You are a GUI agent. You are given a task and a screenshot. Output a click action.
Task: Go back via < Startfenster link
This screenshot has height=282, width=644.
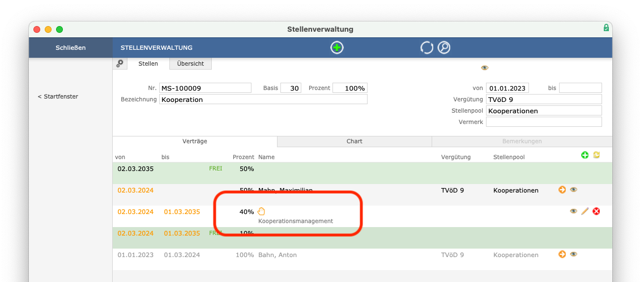(58, 96)
